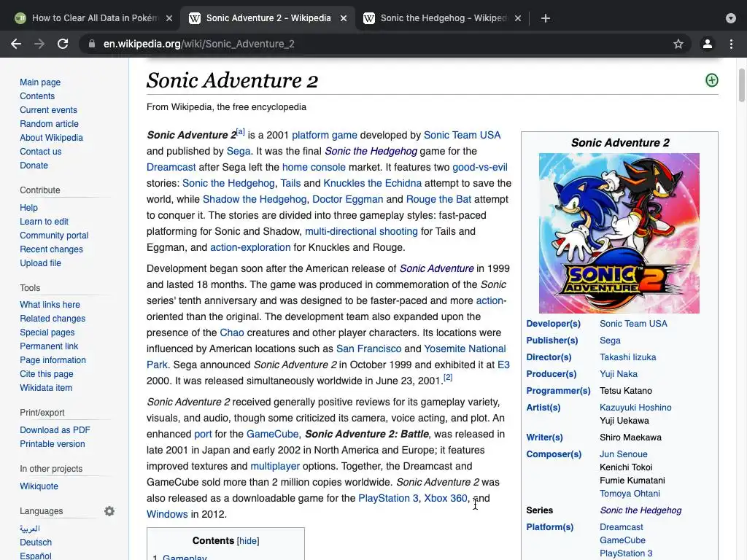Open Yuji Naka producer link
This screenshot has height=560, width=747.
coord(619,374)
